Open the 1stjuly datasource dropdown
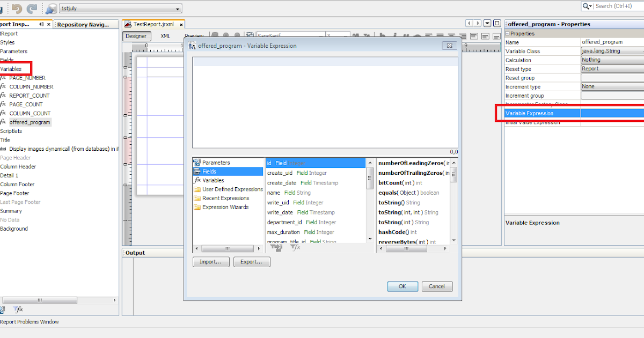Viewport: 644px width, 338px height. tap(177, 8)
